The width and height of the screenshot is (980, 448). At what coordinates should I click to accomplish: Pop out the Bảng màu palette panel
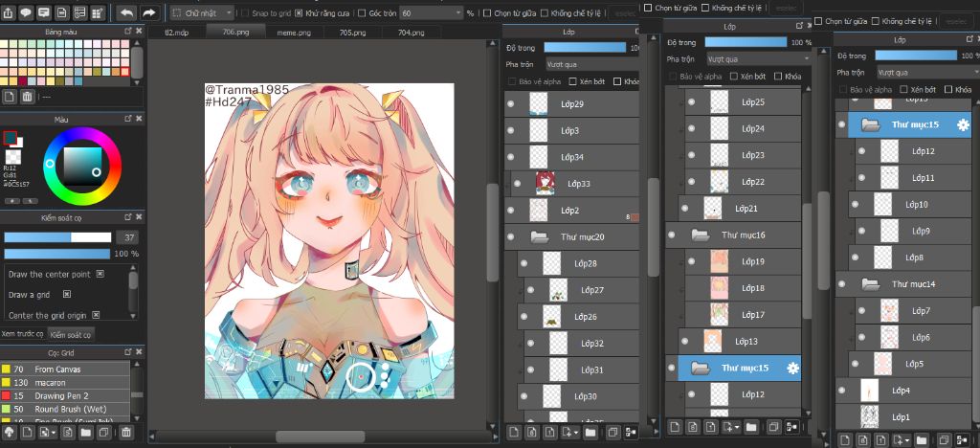pyautogui.click(x=128, y=31)
